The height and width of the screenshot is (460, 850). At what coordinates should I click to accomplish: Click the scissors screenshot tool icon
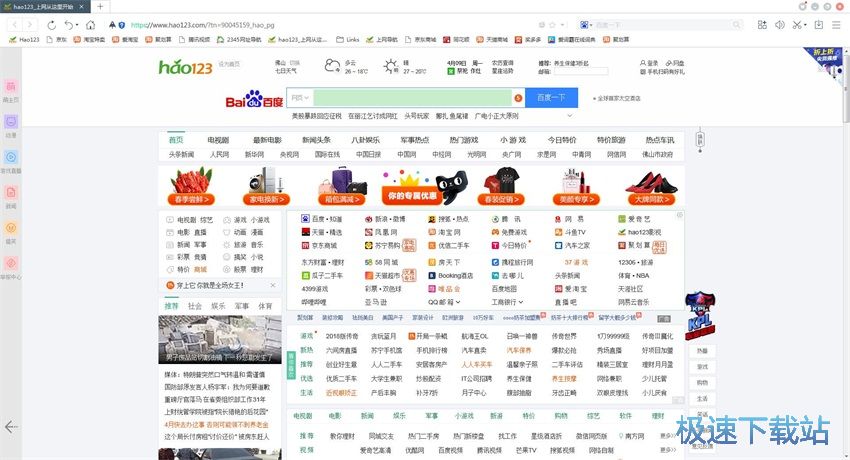tap(796, 25)
